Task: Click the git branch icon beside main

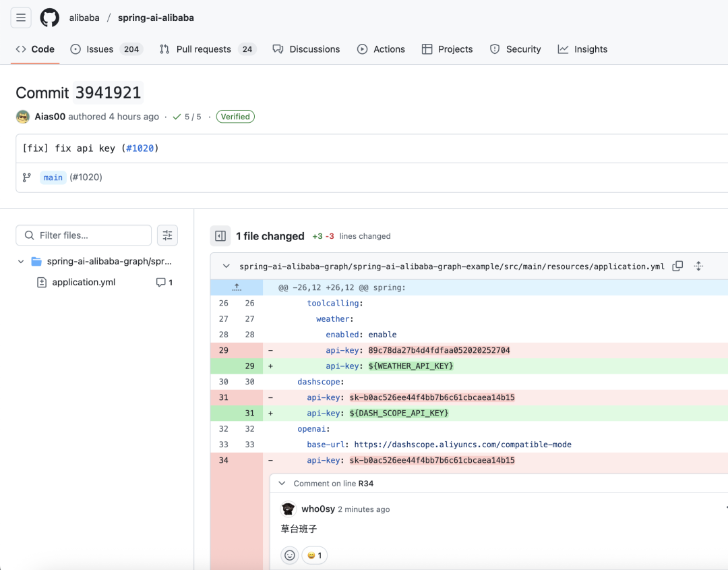Action: pos(27,177)
